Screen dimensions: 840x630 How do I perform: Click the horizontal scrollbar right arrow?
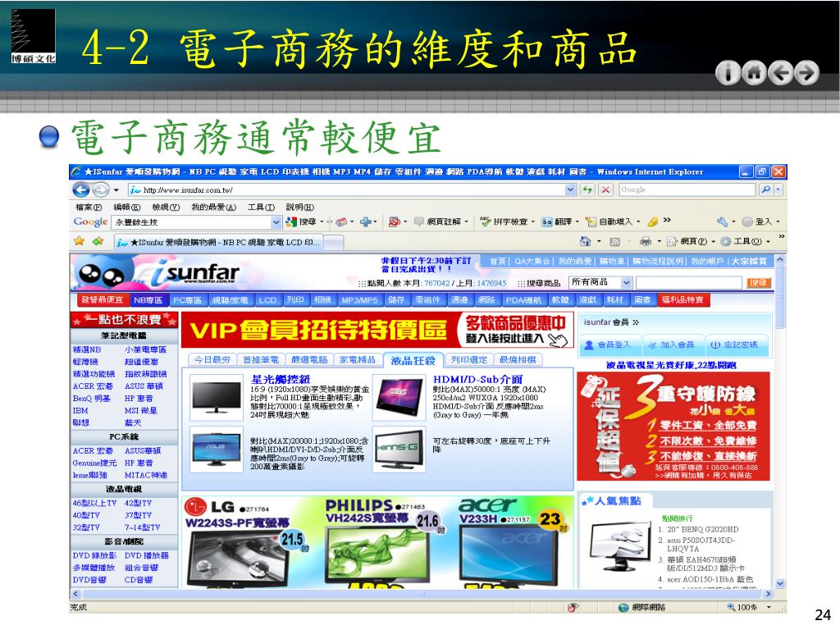(769, 594)
